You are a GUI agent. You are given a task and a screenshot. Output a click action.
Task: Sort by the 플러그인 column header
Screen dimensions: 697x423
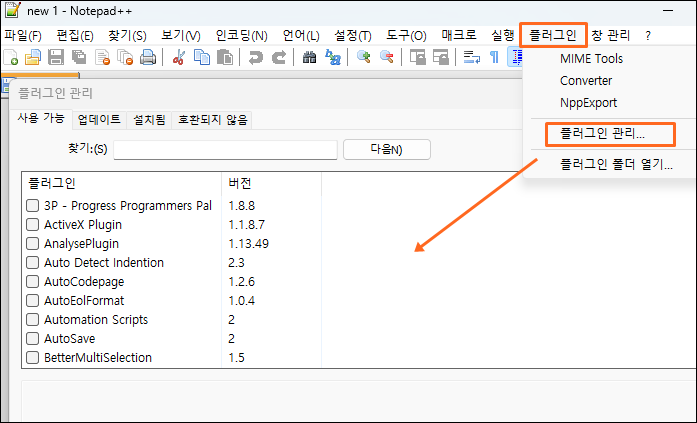click(x=122, y=183)
